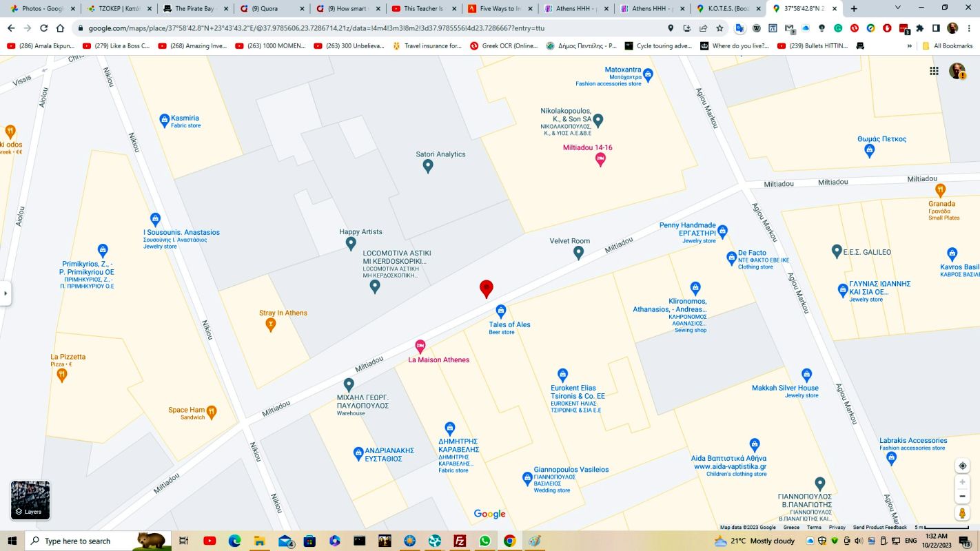Select the Happy Artists marker

pyautogui.click(x=351, y=243)
